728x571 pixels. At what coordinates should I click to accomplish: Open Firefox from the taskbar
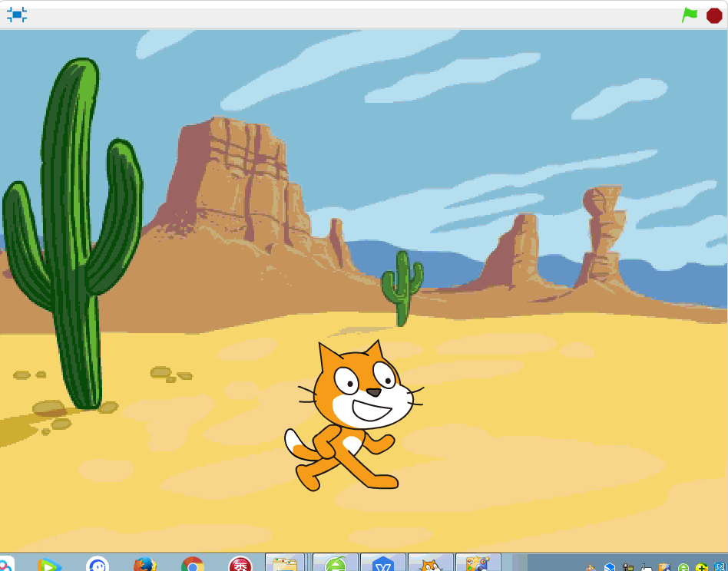pos(144,564)
